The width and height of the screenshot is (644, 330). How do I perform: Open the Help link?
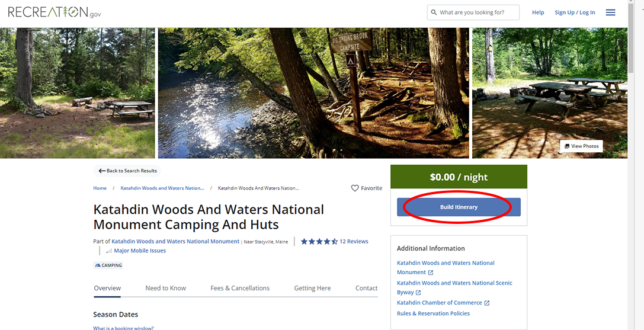tap(538, 12)
